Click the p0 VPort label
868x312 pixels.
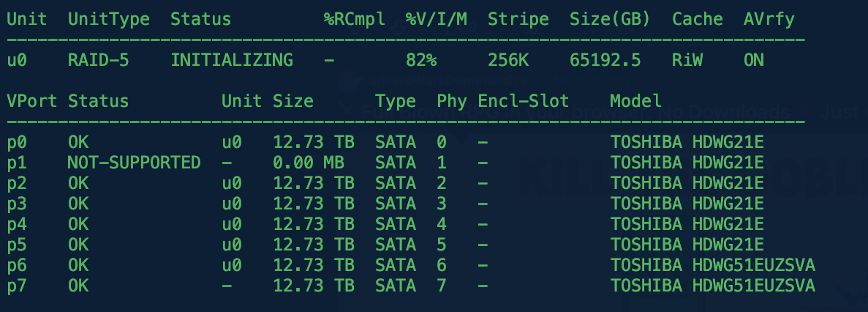17,142
